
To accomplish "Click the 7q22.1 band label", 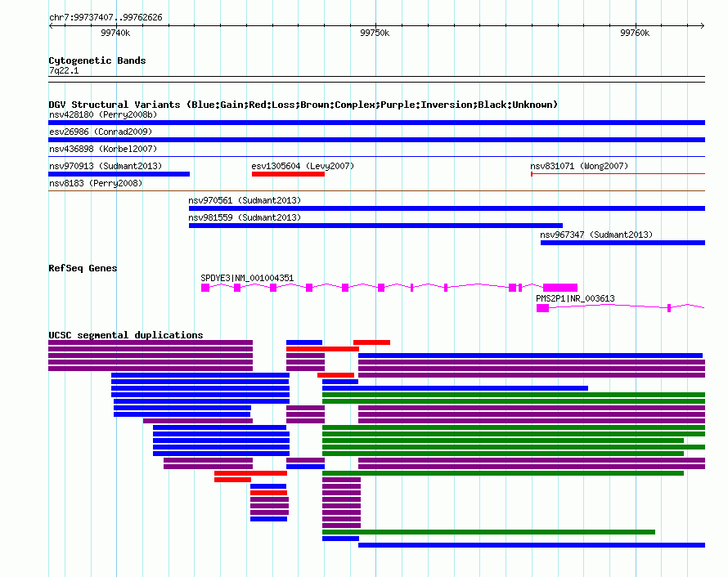I will (64, 70).
